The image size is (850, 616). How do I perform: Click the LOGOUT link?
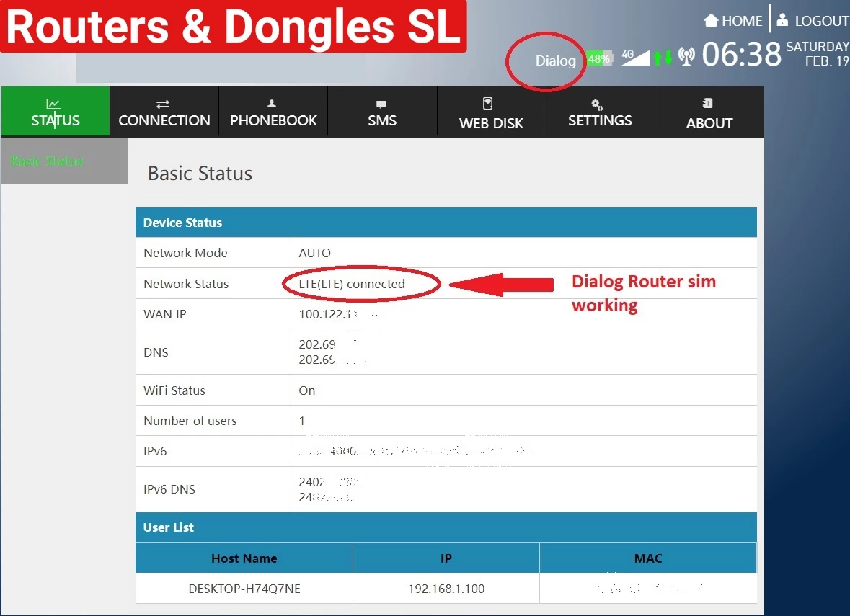click(813, 21)
